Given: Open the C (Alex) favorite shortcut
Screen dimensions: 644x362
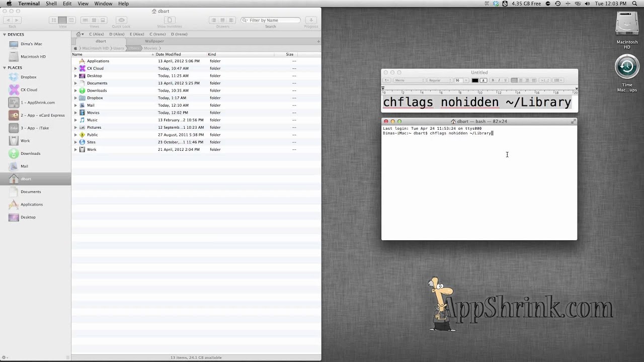Looking at the screenshot, I should tap(97, 34).
